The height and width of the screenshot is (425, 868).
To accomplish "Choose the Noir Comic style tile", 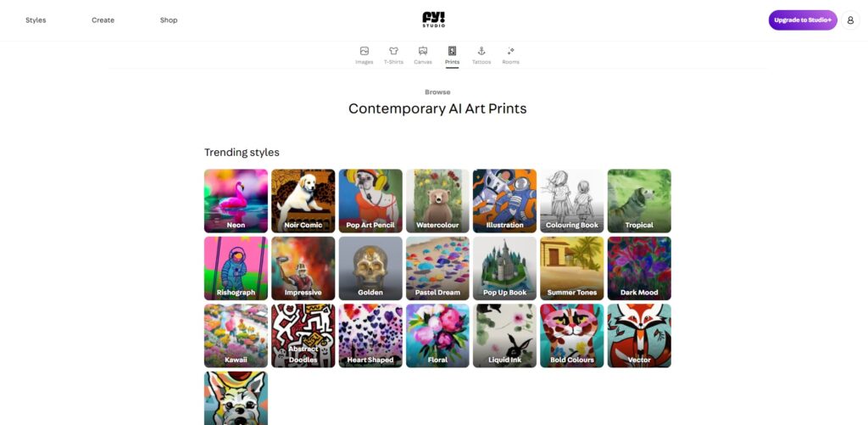I will 303,200.
